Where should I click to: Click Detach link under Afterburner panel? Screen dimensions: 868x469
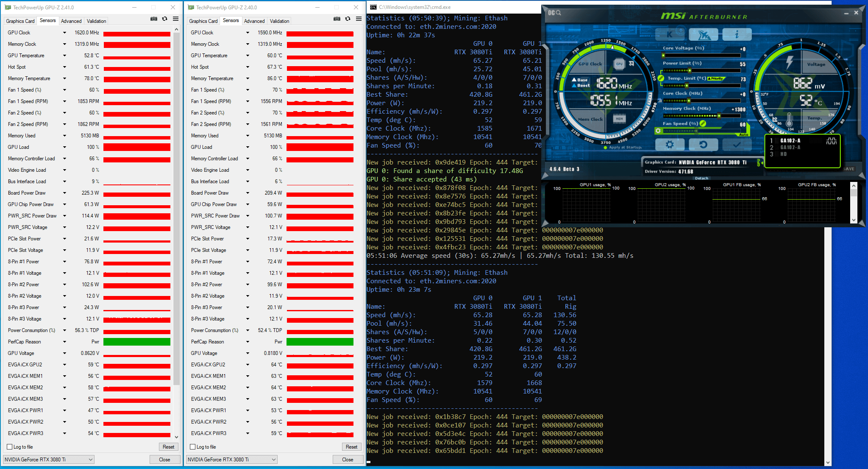coord(701,178)
